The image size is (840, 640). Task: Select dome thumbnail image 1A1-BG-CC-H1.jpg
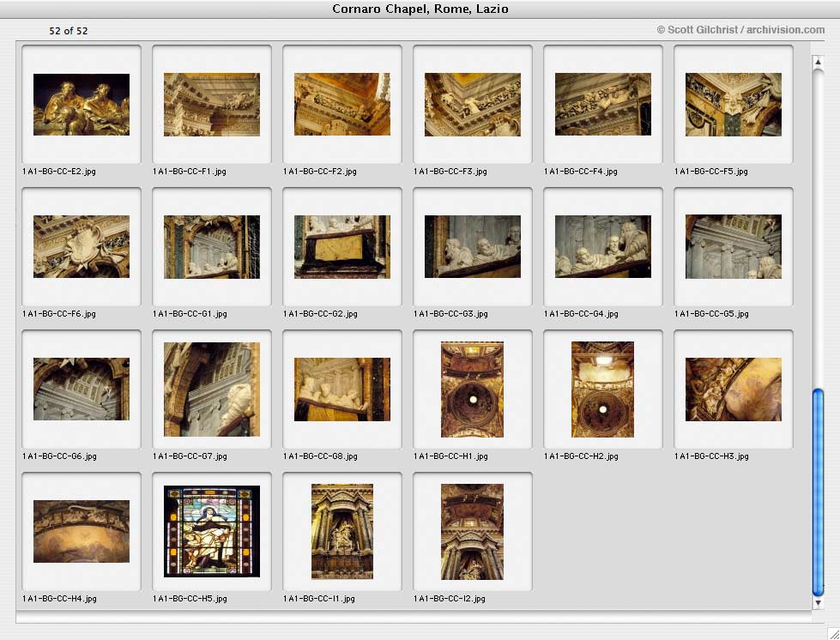pos(473,389)
